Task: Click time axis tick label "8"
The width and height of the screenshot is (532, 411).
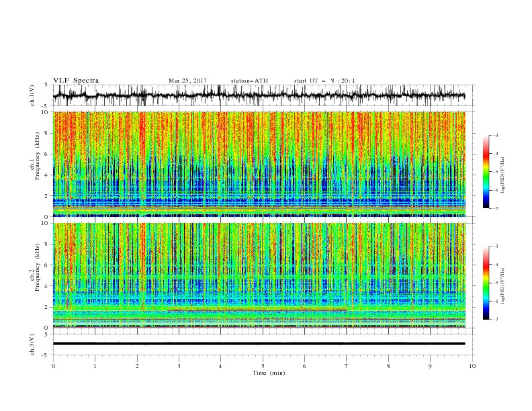Action: (x=388, y=366)
